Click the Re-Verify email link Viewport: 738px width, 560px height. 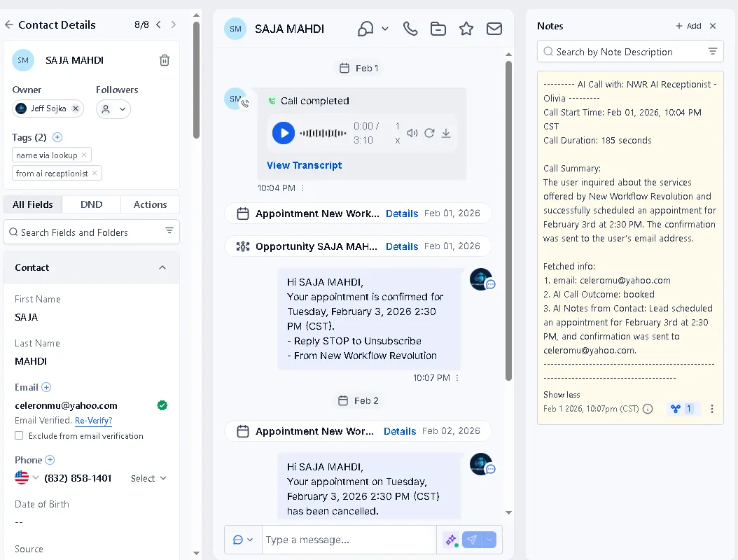click(x=94, y=420)
